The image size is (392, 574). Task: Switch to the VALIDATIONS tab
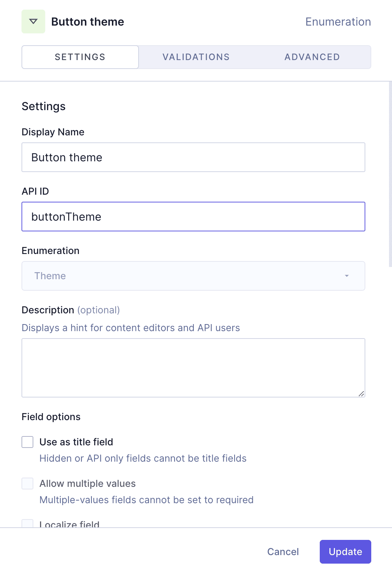(196, 57)
